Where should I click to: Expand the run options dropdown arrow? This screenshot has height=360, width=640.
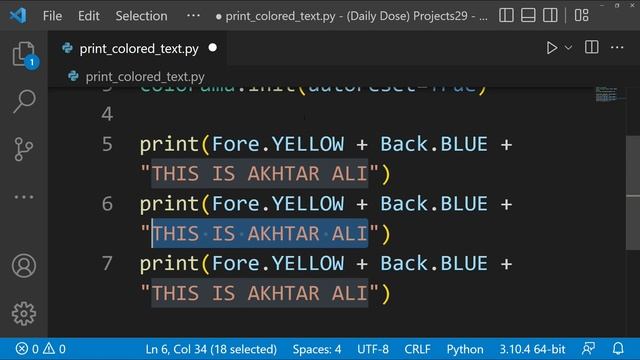pyautogui.click(x=568, y=48)
